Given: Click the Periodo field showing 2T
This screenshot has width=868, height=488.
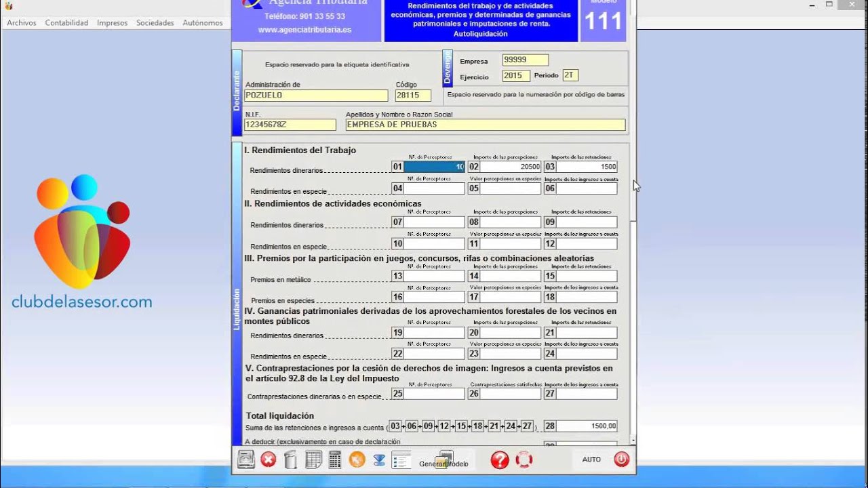Looking at the screenshot, I should click(570, 75).
